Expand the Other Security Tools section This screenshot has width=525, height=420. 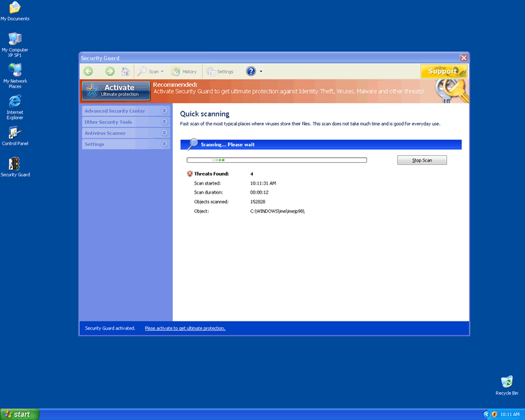coord(125,122)
